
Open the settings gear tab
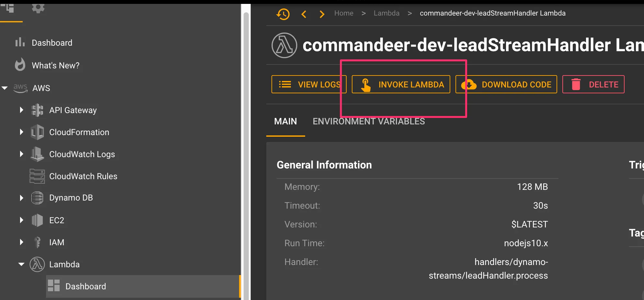(x=38, y=8)
